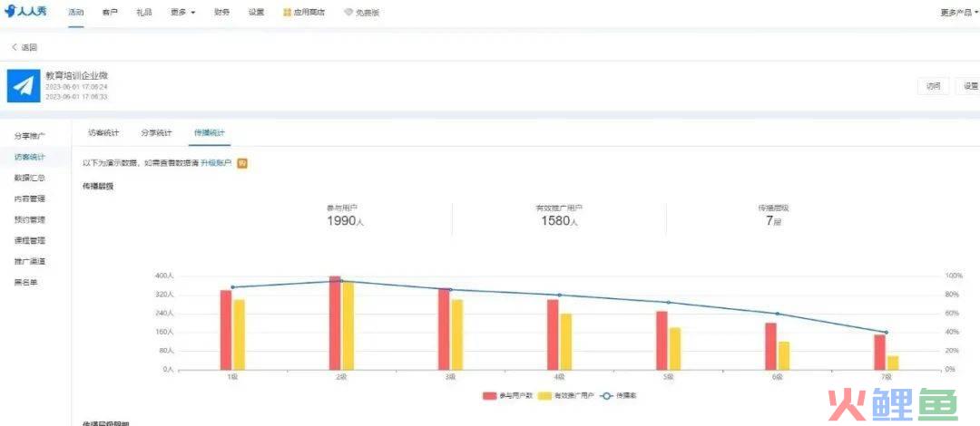Click the activity title 教育培训企业微
Screen dimensions: 980x426
click(x=77, y=75)
